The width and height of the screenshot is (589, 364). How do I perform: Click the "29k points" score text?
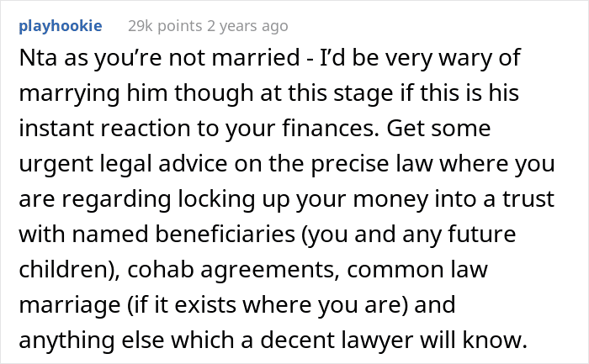(x=165, y=26)
